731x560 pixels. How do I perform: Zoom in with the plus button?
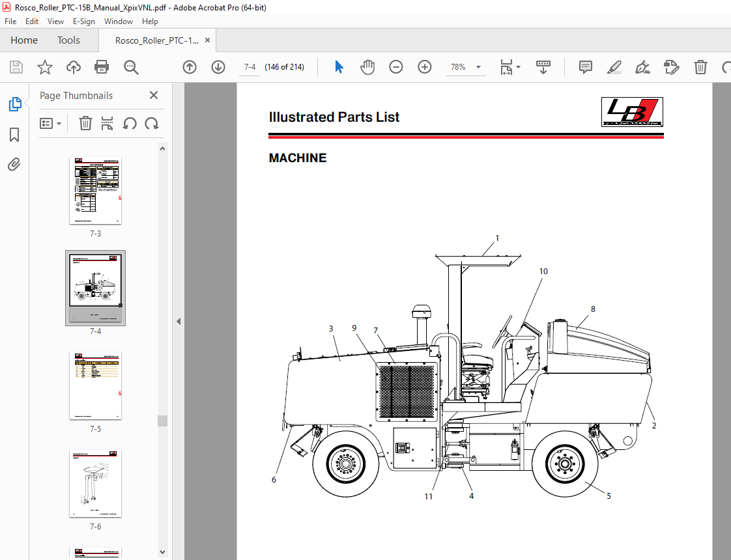tap(424, 67)
